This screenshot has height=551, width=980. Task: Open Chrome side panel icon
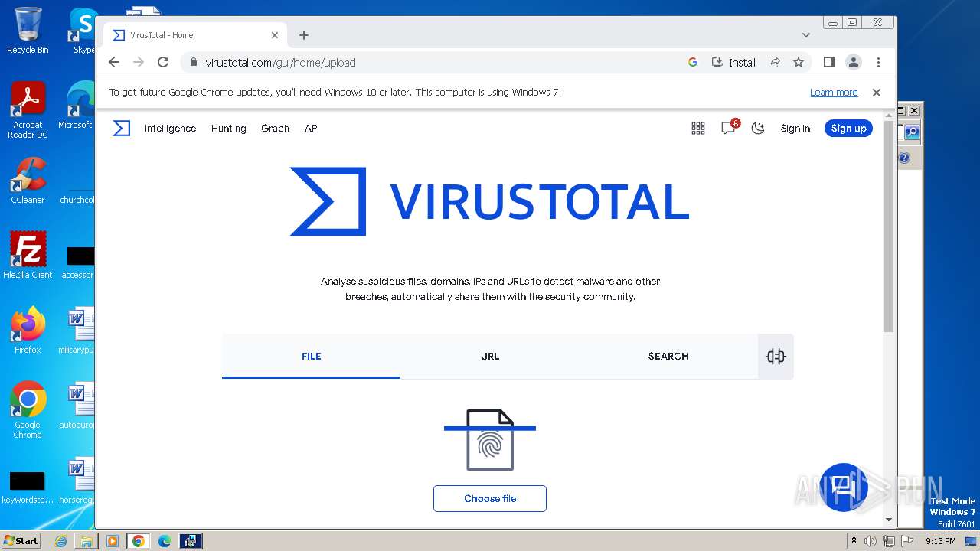[x=828, y=63]
